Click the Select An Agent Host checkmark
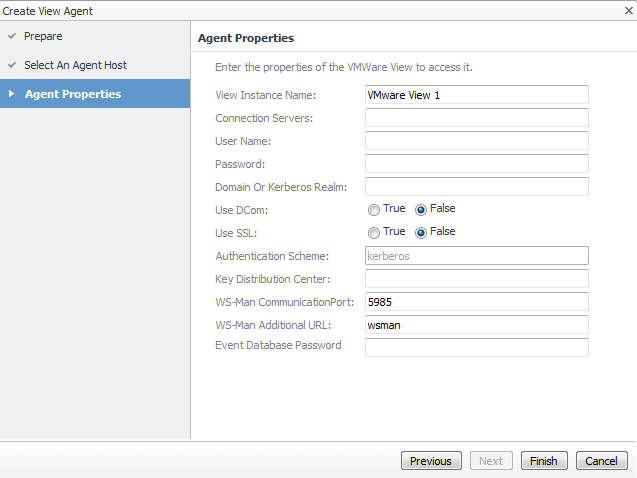Image resolution: width=637 pixels, height=478 pixels. click(11, 65)
